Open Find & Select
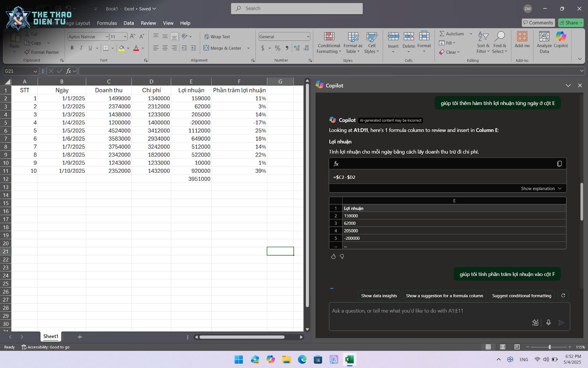This screenshot has height=368, width=588. point(500,43)
